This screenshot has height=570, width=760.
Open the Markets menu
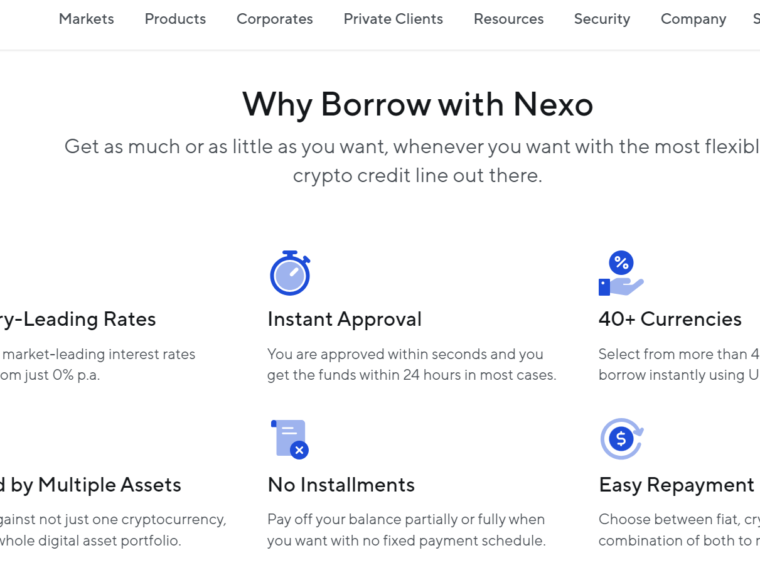(x=86, y=19)
